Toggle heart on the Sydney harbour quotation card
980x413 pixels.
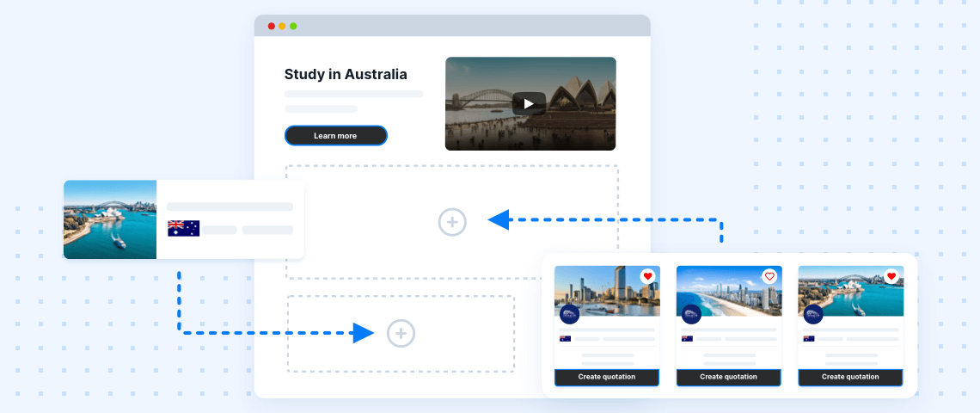coord(891,276)
